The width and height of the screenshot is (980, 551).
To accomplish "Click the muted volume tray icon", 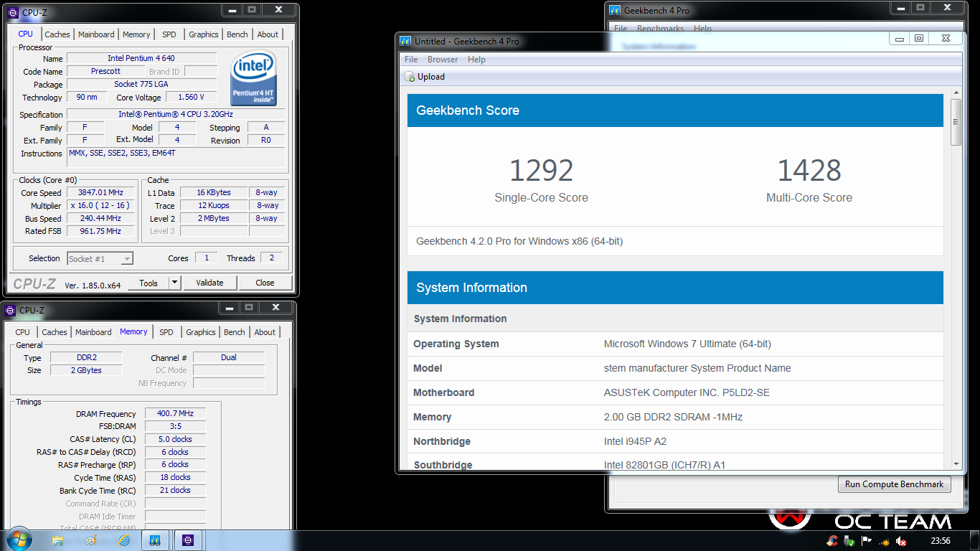I will pyautogui.click(x=901, y=541).
